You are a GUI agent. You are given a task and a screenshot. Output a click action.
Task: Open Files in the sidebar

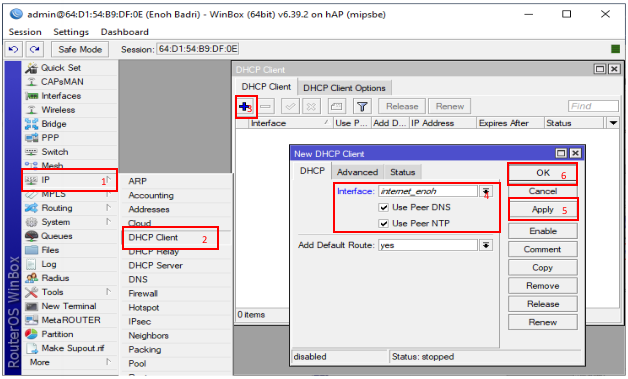point(50,250)
